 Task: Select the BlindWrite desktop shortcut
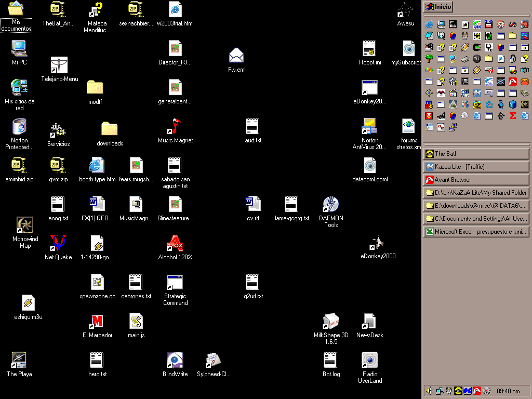tap(175, 361)
